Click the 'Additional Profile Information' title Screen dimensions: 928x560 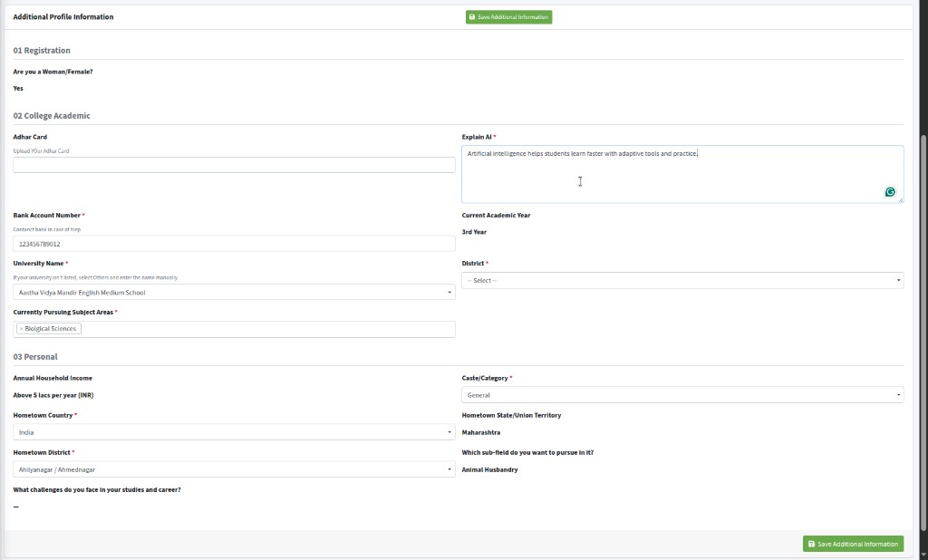pyautogui.click(x=63, y=16)
